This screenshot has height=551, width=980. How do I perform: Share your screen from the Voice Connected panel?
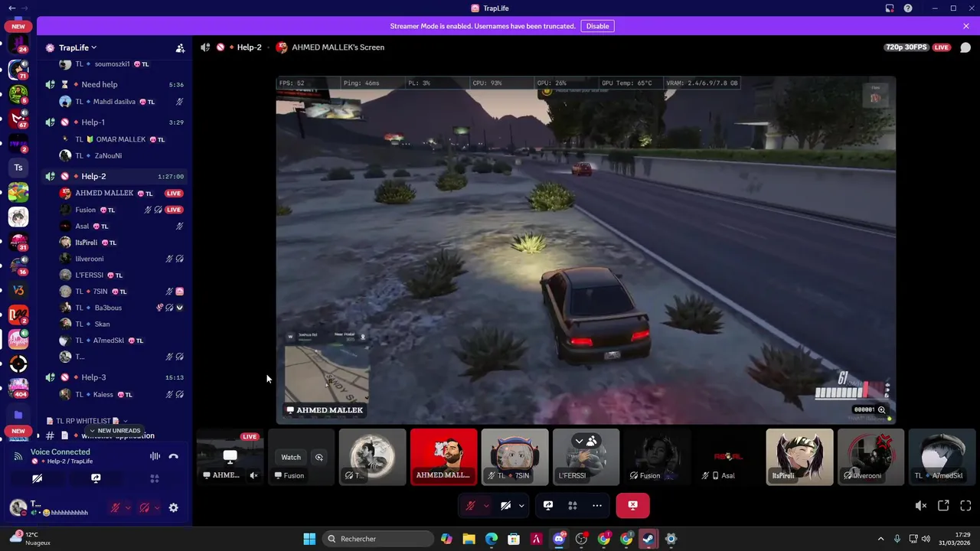(96, 478)
